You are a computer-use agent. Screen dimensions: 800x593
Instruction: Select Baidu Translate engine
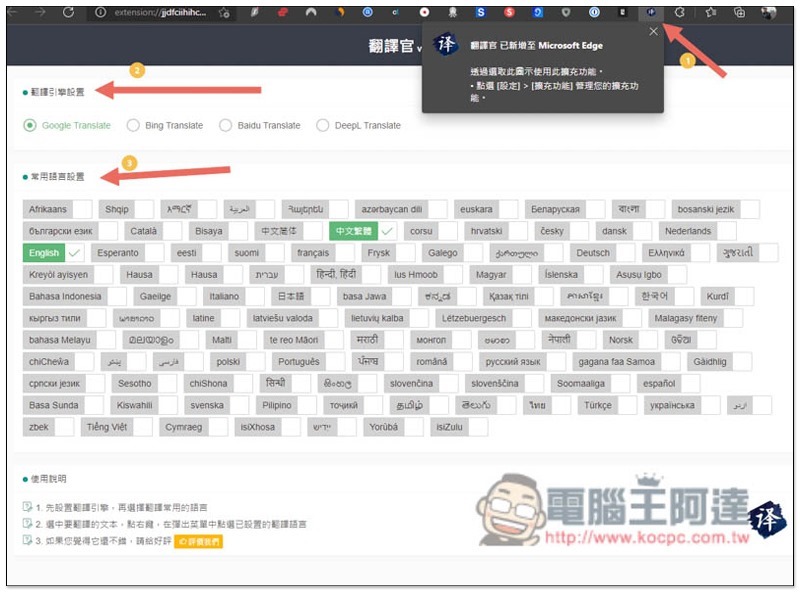[226, 126]
